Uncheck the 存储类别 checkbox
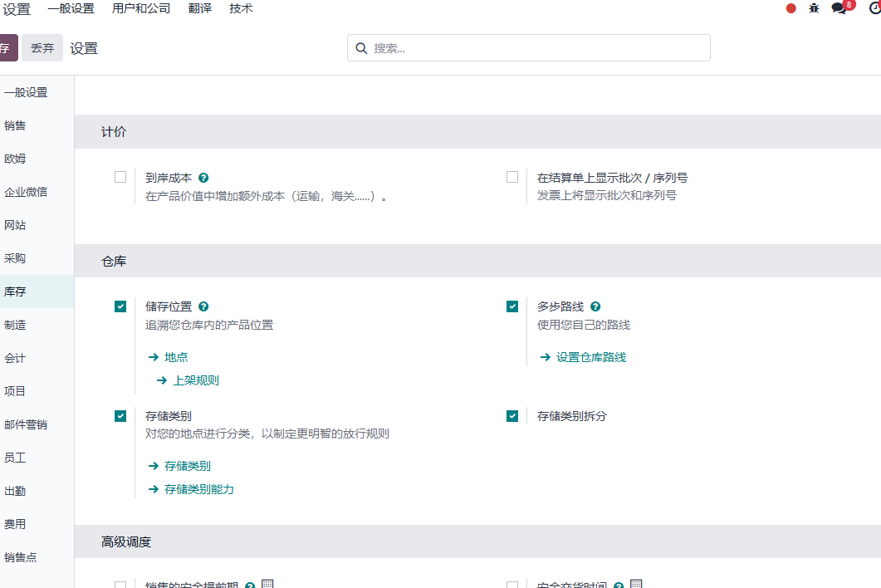The height and width of the screenshot is (588, 881). [120, 416]
